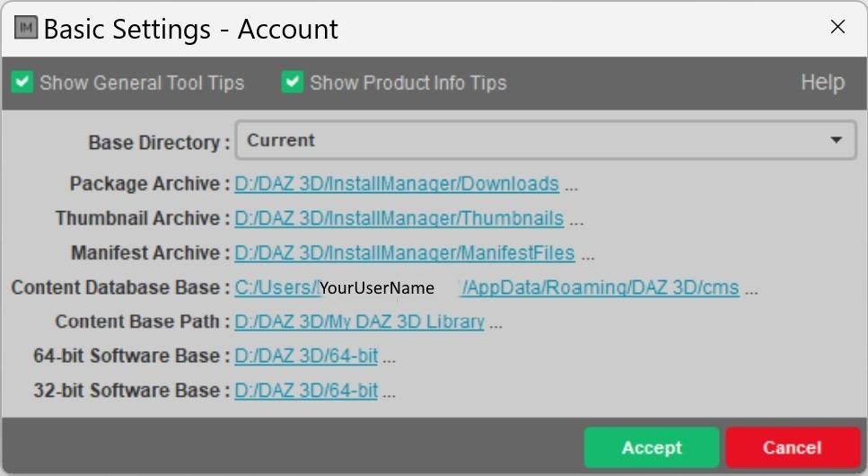
Task: Expand the Base Directory dropdown
Action: (545, 140)
